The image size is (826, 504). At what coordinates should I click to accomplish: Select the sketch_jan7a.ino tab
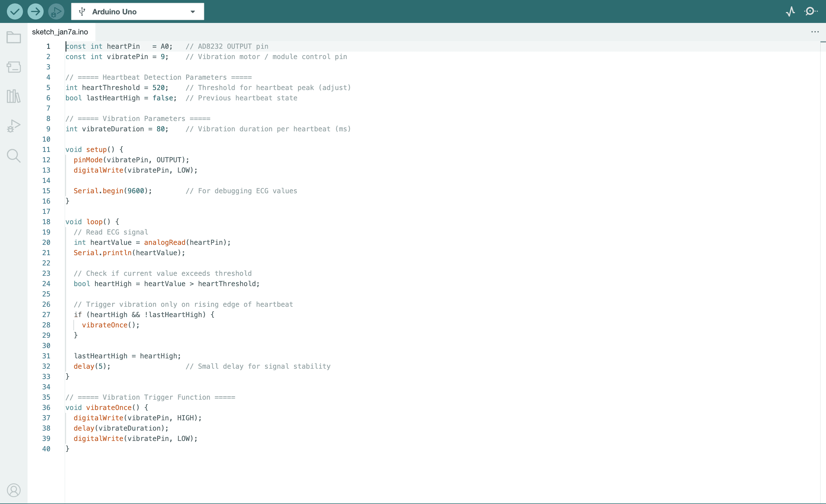pos(60,32)
